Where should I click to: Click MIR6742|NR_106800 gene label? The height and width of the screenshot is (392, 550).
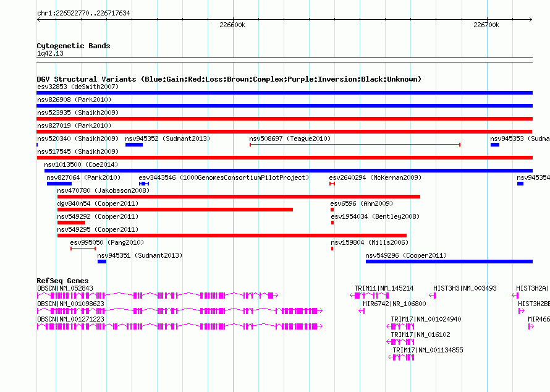point(395,304)
